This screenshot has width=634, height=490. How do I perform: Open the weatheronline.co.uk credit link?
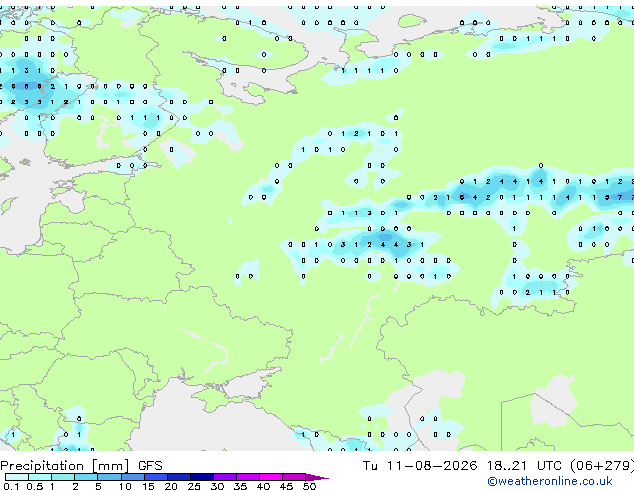550,481
